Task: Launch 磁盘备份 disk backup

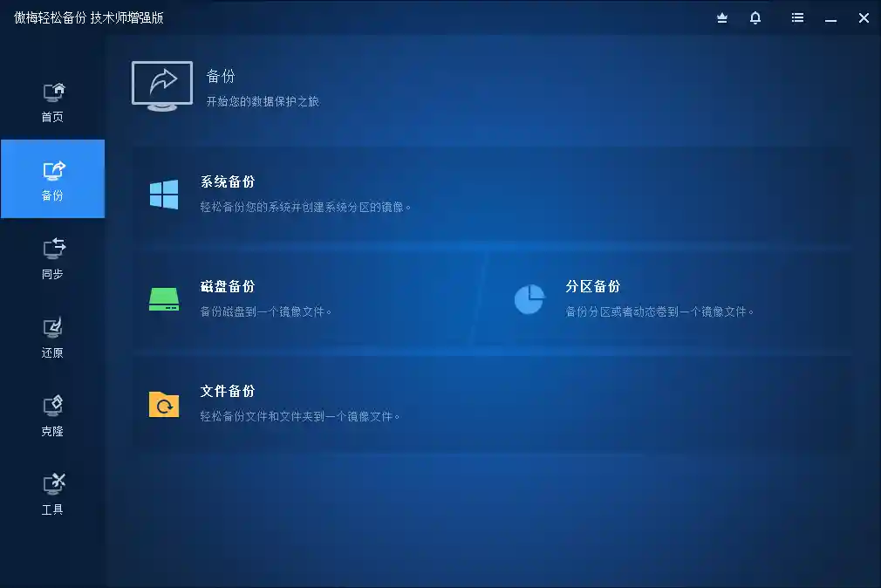Action: [x=226, y=287]
